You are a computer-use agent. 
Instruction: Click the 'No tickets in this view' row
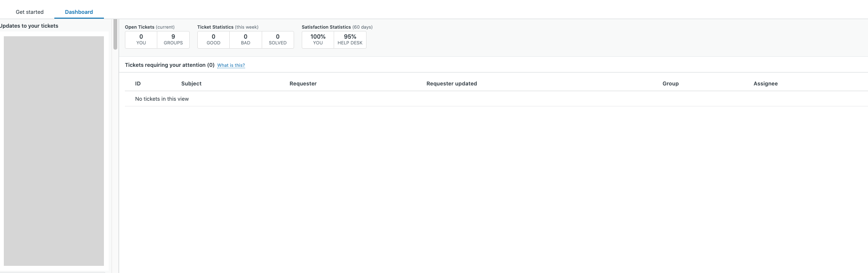(x=162, y=99)
